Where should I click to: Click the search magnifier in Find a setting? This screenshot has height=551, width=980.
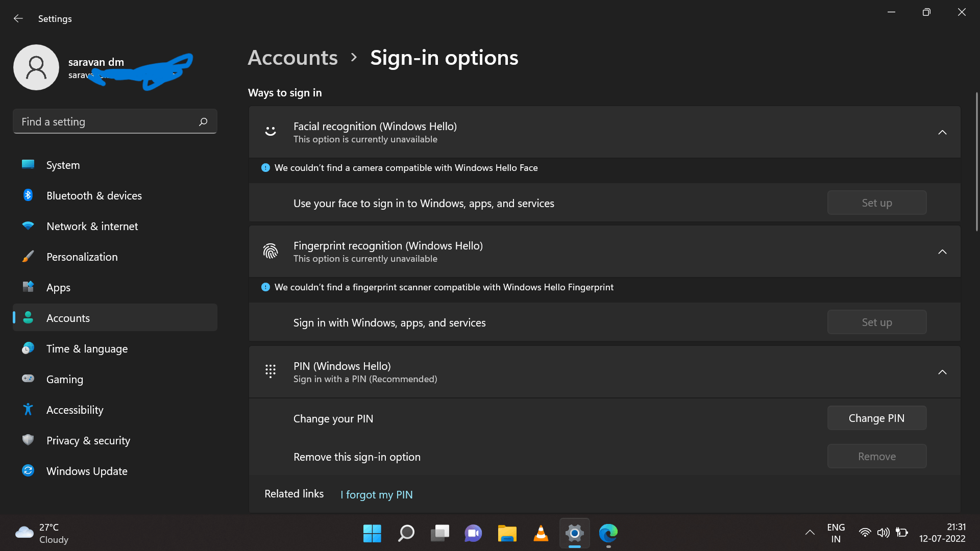(x=203, y=121)
